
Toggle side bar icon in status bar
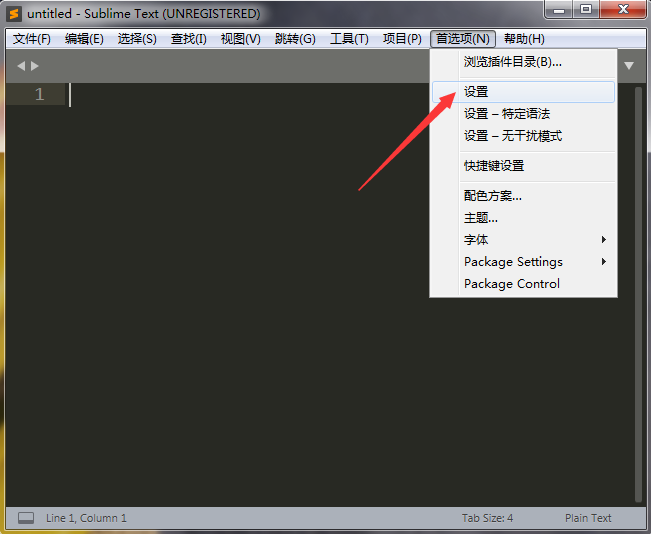(x=26, y=518)
